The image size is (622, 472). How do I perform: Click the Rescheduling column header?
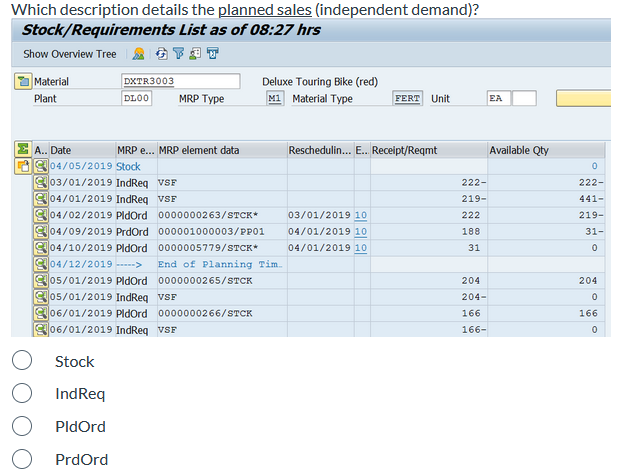(321, 150)
